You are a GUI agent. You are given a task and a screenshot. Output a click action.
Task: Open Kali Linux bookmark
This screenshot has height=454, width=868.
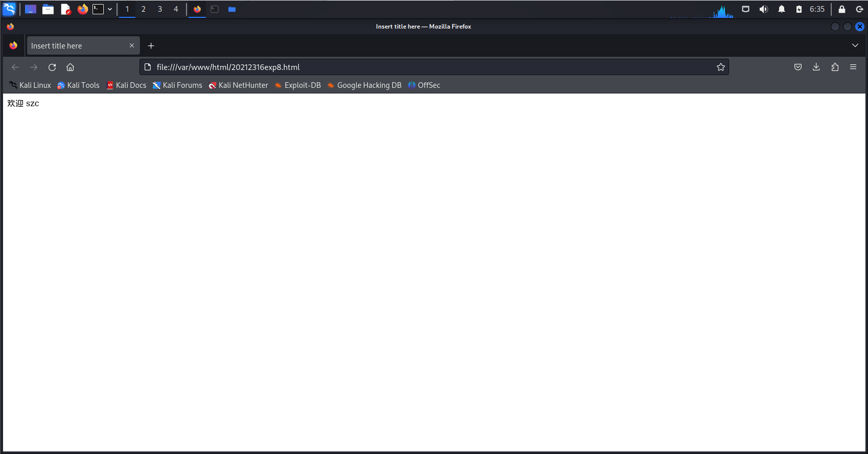(30, 85)
